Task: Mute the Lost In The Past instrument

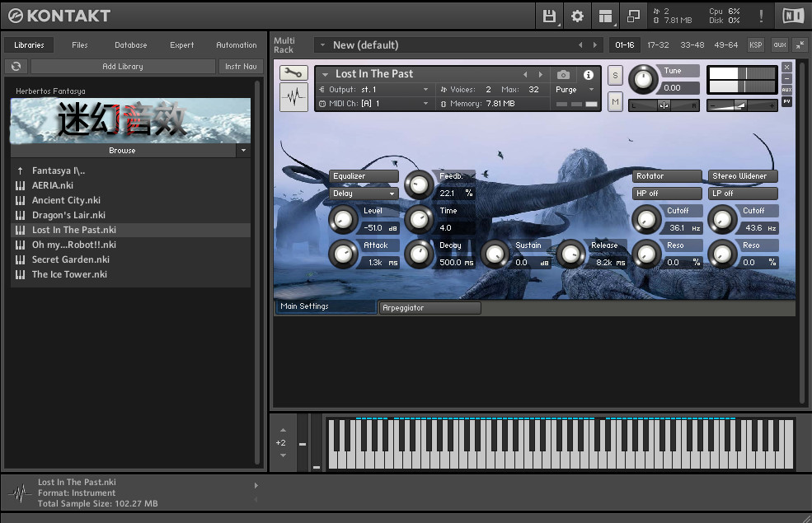Action: 615,101
